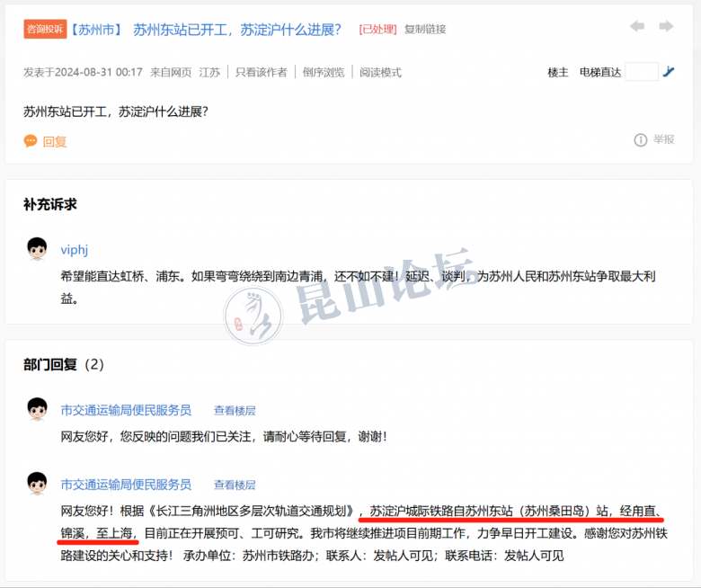Open the viphj username profile link
This screenshot has height=588, width=701.
tap(75, 250)
